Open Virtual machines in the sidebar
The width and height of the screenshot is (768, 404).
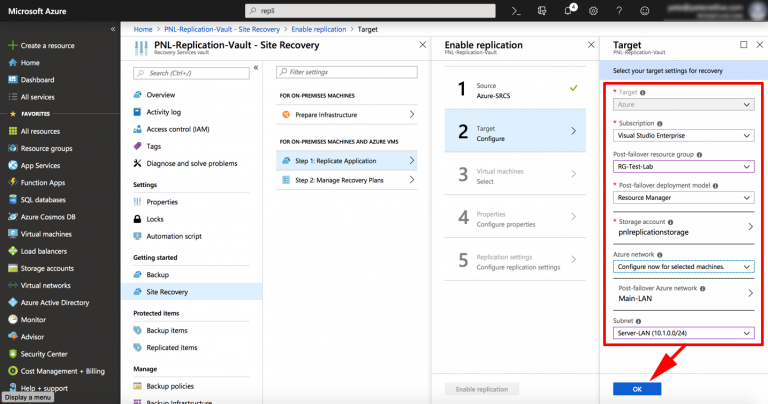[x=46, y=234]
